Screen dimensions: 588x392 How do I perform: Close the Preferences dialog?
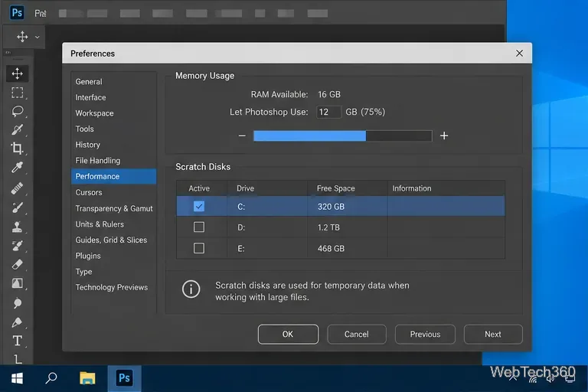click(x=519, y=54)
